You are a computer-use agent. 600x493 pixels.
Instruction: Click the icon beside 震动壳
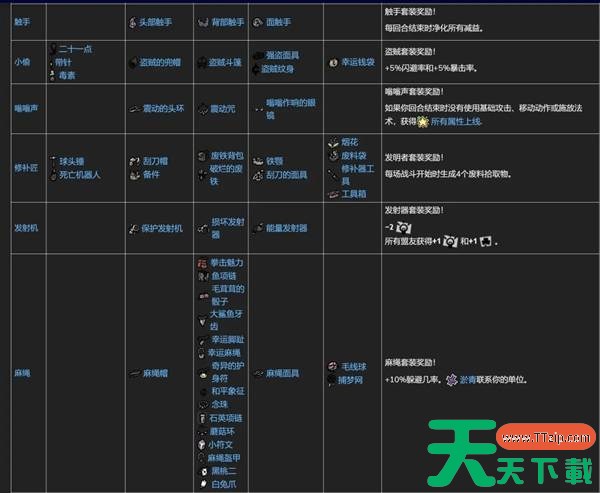(x=203, y=109)
